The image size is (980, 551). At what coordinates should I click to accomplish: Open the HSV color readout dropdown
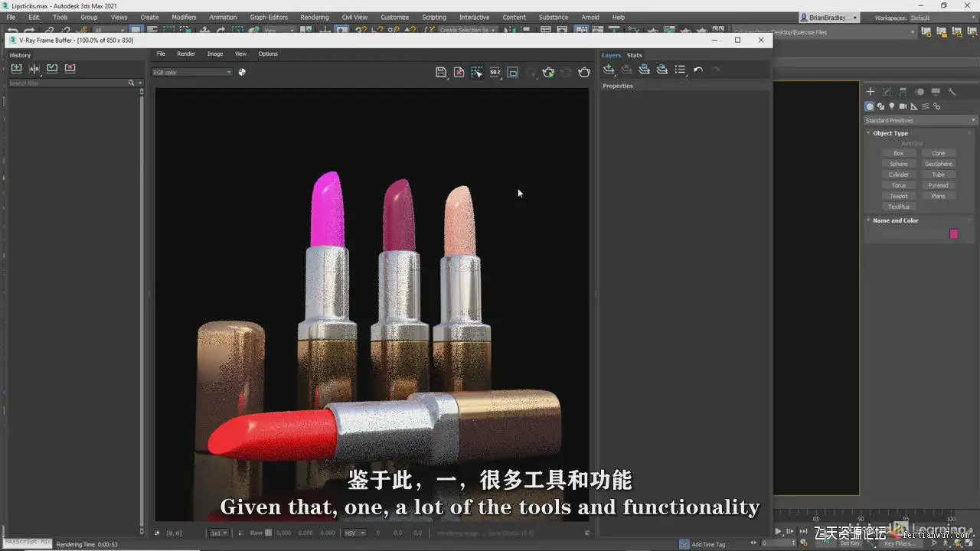point(354,533)
